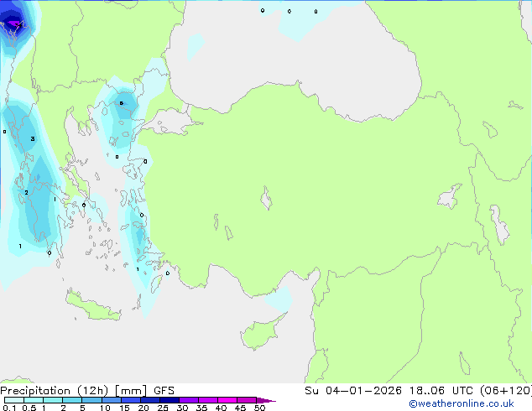Open the weatheronline.co.uk copyright link
Screen dimensions: 532x411
[461, 403]
